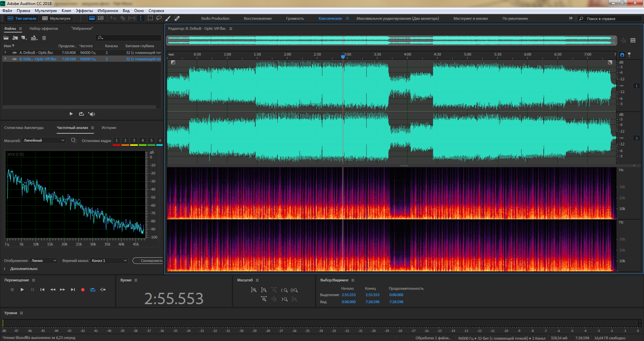Open the Эффекты menu
644x341 pixels.
tap(84, 11)
